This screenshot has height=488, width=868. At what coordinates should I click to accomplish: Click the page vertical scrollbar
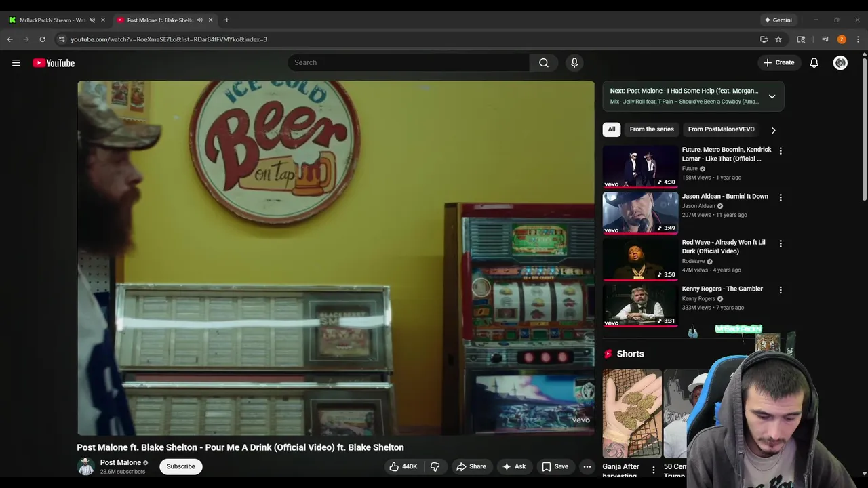click(x=865, y=129)
